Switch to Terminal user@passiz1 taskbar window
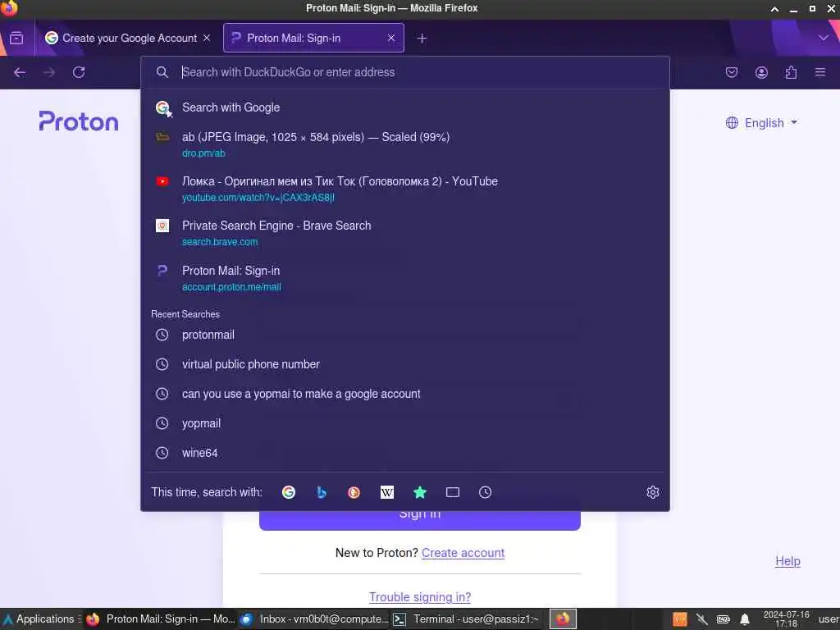This screenshot has height=630, width=840. tap(466, 619)
